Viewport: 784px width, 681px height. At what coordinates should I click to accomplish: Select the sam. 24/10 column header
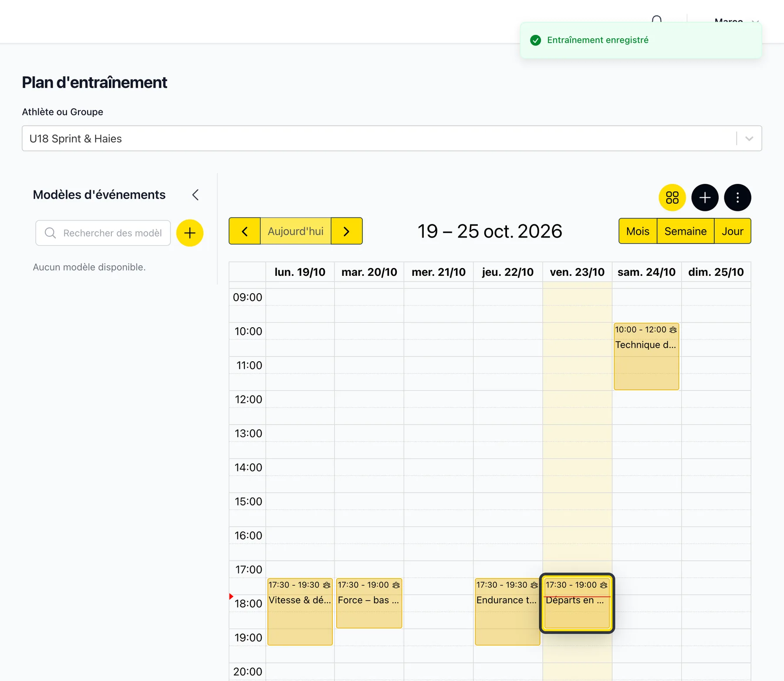[x=646, y=272]
